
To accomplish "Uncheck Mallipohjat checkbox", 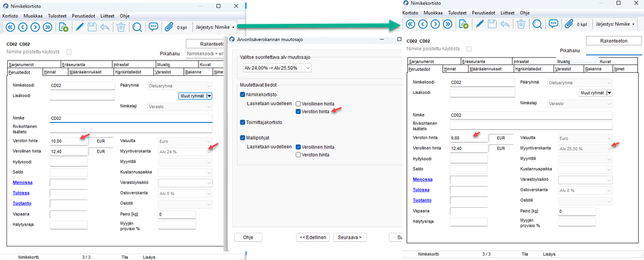I will [x=243, y=138].
